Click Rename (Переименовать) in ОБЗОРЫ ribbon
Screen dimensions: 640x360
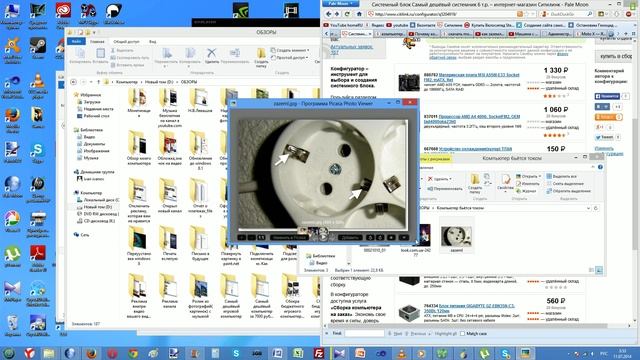pyautogui.click(x=235, y=56)
